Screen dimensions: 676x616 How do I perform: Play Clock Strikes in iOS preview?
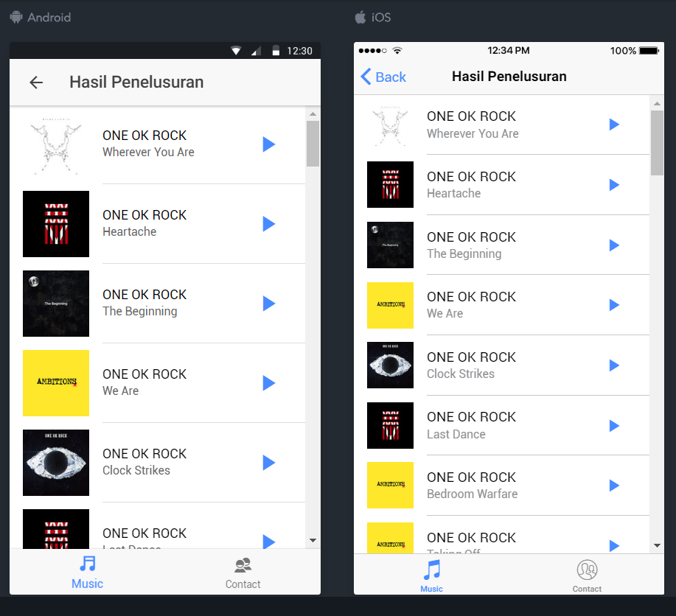(x=614, y=365)
